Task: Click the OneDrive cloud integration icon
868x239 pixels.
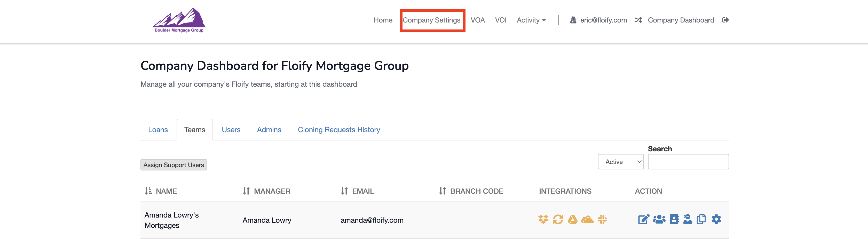Action: click(x=587, y=220)
